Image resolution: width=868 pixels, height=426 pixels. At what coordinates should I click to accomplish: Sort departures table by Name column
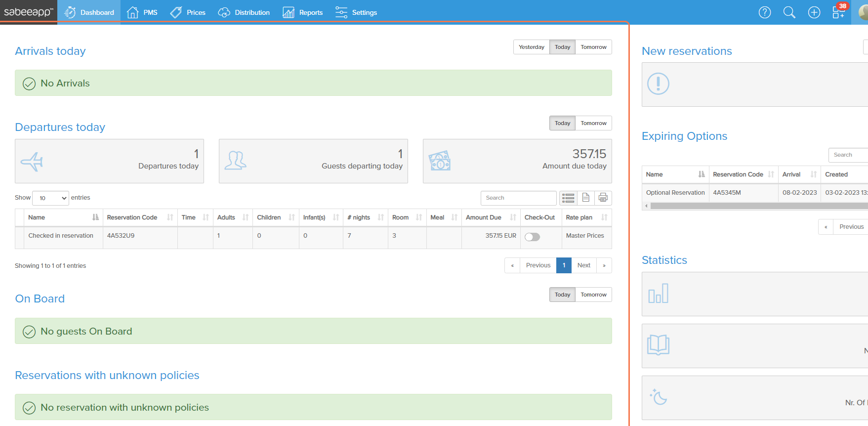64,217
